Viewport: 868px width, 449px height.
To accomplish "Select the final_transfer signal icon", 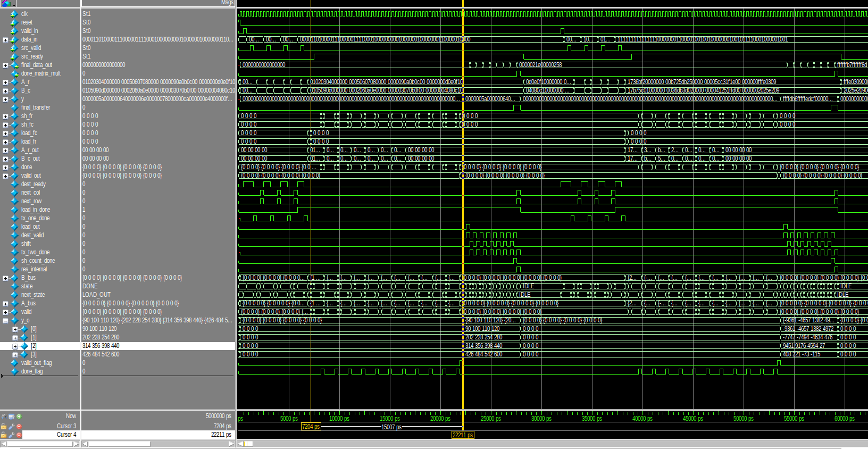I will tap(14, 107).
